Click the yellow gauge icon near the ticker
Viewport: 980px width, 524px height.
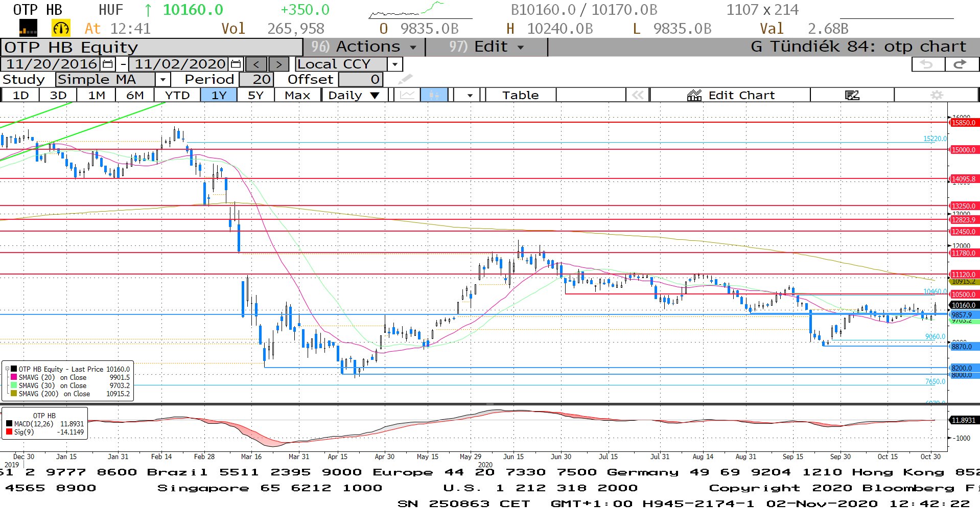61,28
